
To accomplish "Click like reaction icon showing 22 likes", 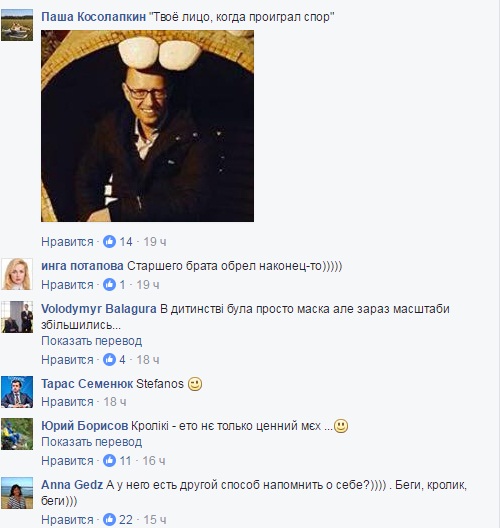I will [x=109, y=520].
